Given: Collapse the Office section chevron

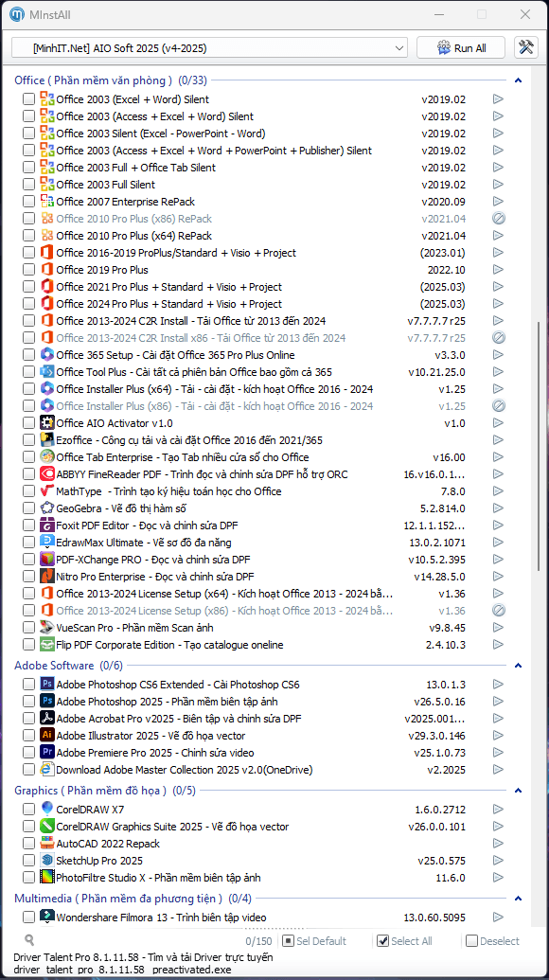Looking at the screenshot, I should 518,80.
